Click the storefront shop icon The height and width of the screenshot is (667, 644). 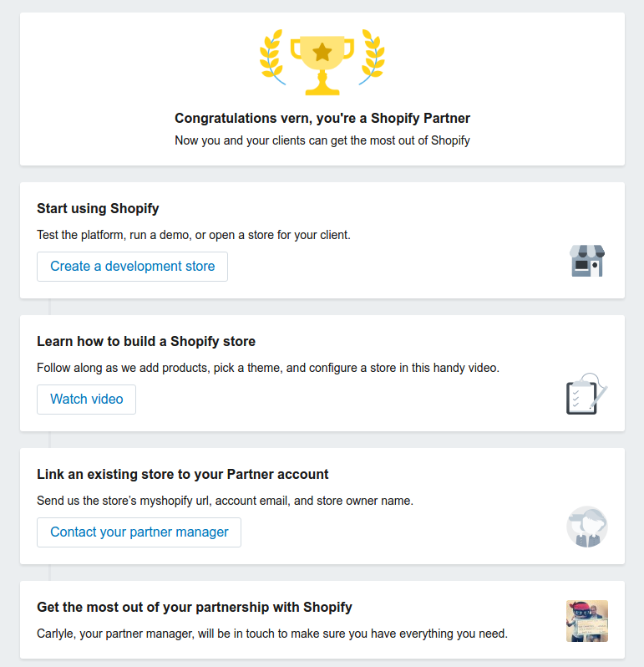587,261
